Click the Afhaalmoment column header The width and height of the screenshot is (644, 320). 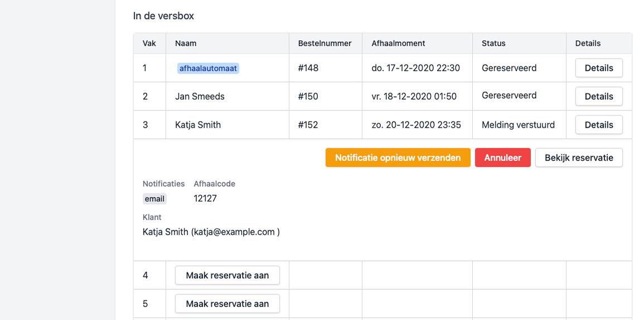point(398,43)
